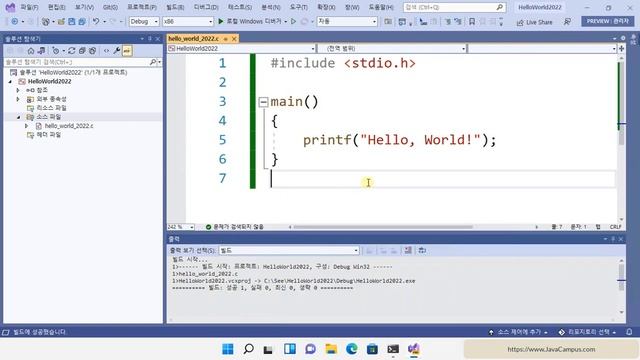Image resolution: width=640 pixels, height=360 pixels.
Task: Click the Collapse All icon in Solution Explorer
Action: (x=82, y=51)
